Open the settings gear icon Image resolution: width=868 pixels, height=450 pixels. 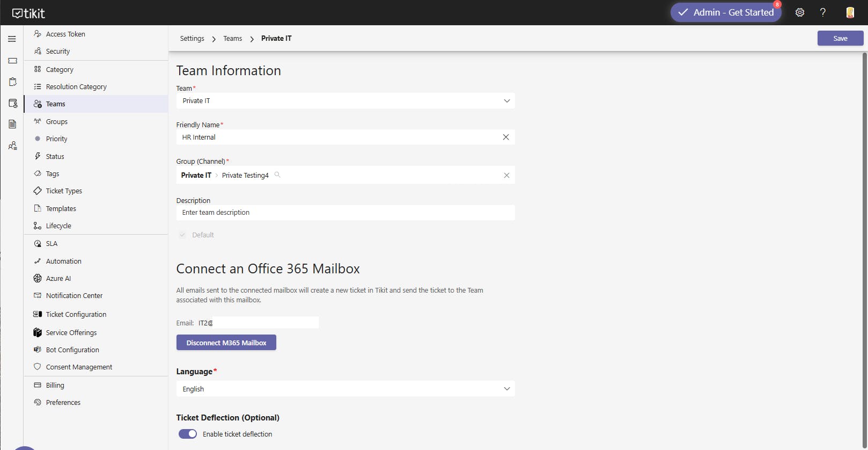click(x=799, y=12)
